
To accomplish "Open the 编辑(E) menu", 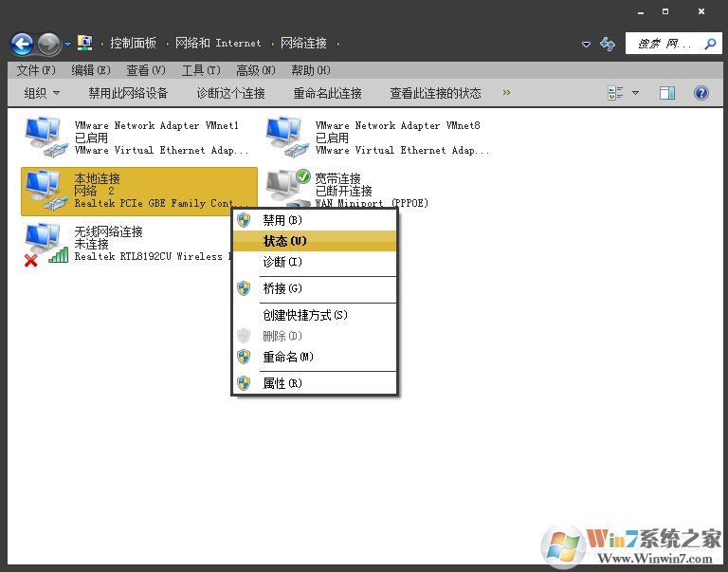I will point(91,70).
